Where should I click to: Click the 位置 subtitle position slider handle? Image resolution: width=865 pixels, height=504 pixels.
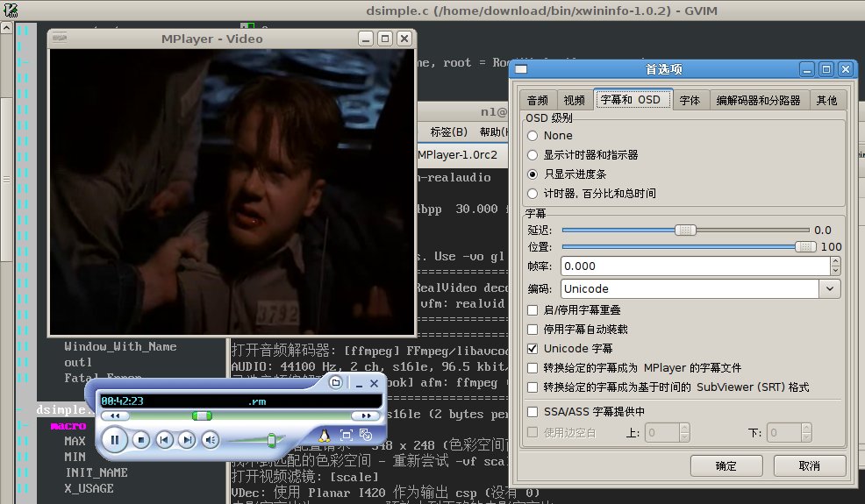coord(805,246)
